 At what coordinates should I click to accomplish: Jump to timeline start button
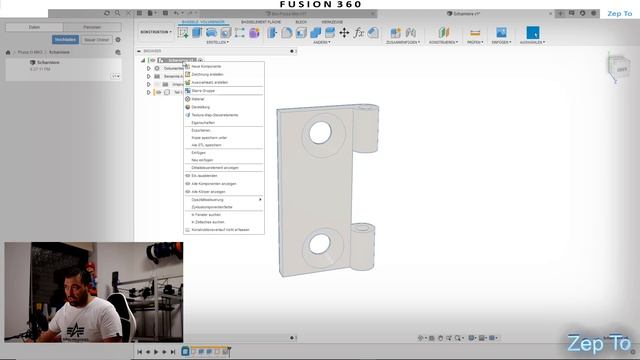[140, 351]
